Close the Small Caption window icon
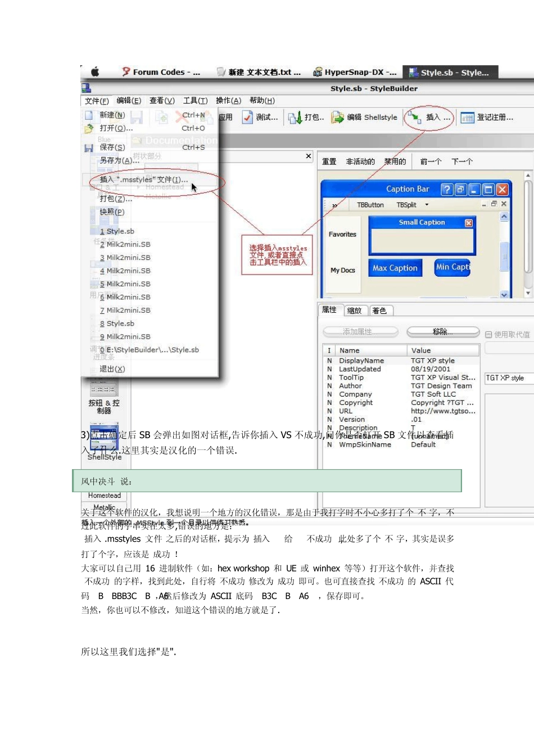This screenshot has height=756, width=534. tap(469, 223)
